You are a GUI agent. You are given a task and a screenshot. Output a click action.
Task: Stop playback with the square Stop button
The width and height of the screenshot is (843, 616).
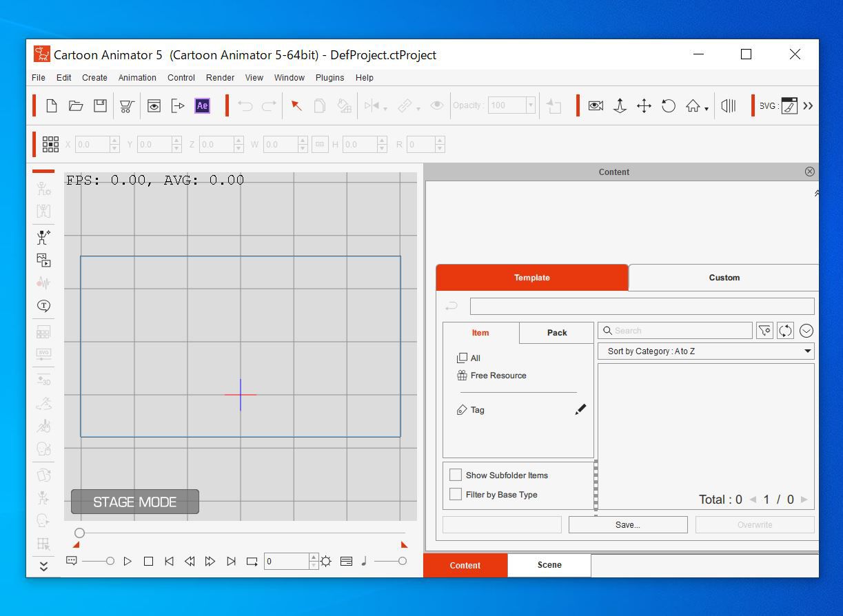tap(148, 561)
